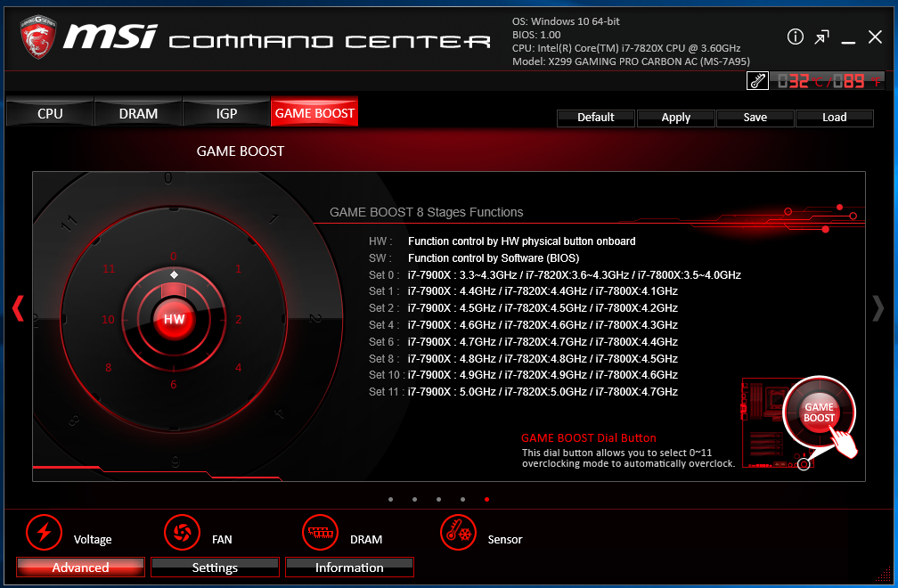
Task: Open the Settings section
Action: point(215,568)
